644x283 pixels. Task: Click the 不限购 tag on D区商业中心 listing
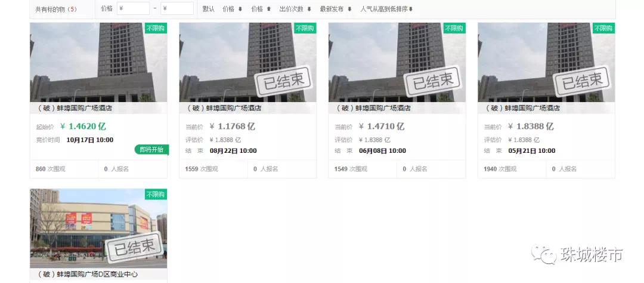pos(156,194)
